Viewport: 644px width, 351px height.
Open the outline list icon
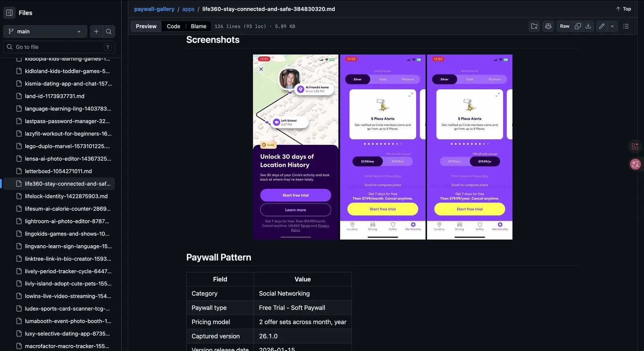pyautogui.click(x=626, y=26)
